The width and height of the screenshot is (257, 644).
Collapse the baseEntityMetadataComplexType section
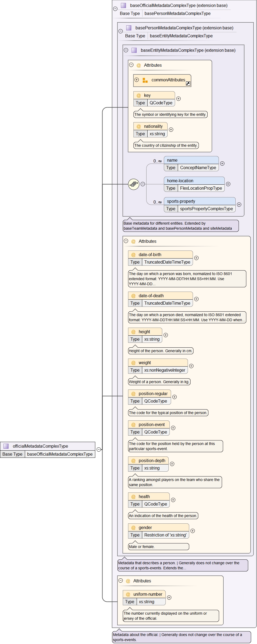click(x=126, y=50)
